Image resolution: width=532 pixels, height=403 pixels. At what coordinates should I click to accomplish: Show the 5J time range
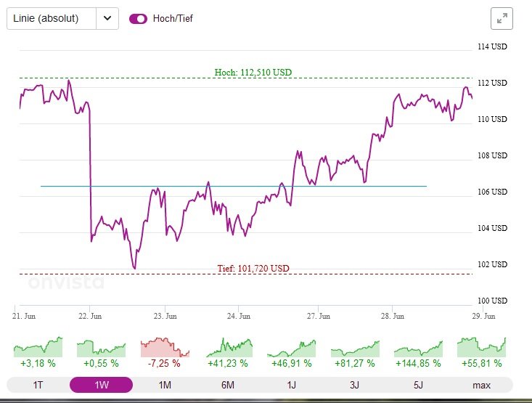click(x=418, y=385)
